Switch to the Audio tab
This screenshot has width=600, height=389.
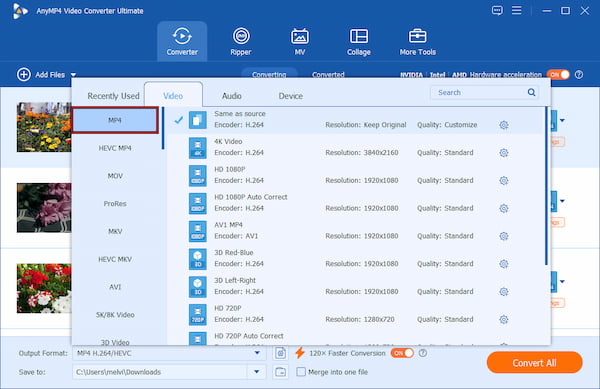232,96
